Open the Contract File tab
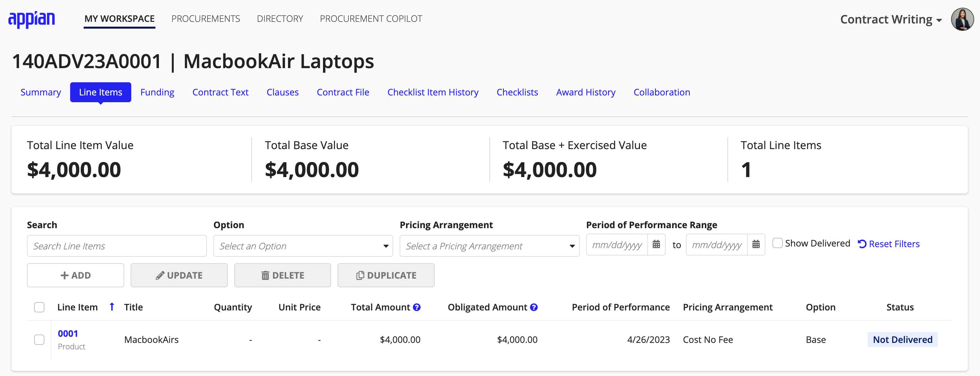980x376 pixels. click(x=343, y=92)
